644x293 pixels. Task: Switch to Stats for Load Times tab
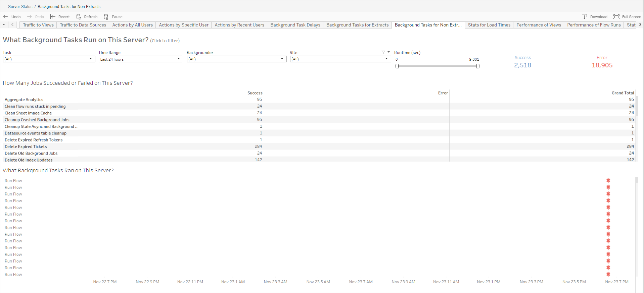pos(489,25)
